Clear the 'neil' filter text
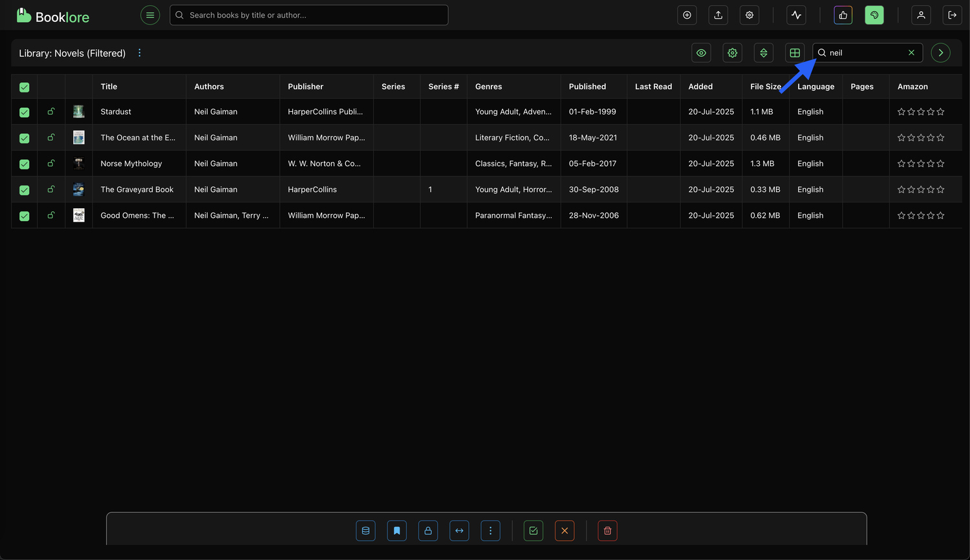 pos(911,53)
